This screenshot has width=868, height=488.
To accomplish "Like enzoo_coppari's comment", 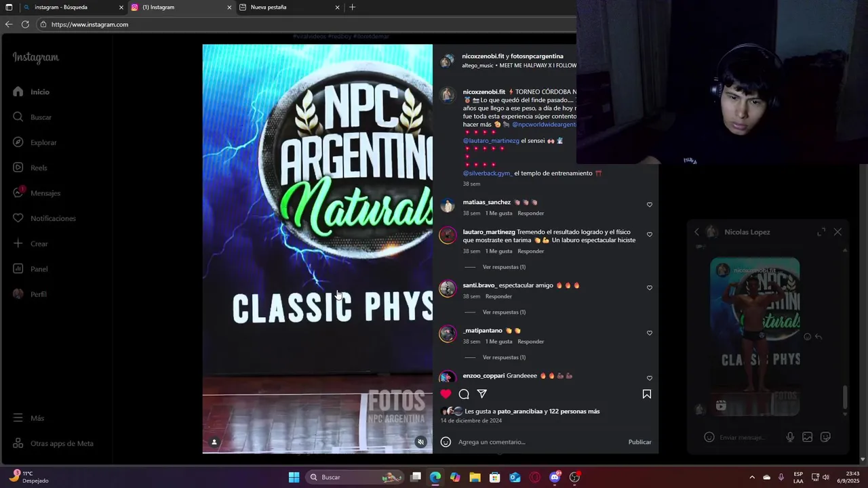I will [x=650, y=378].
